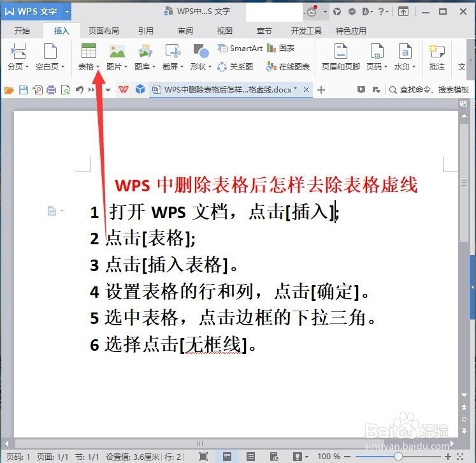Screen dimensions: 476x463
Task: Insert a 图表 chart
Action: coord(281,48)
